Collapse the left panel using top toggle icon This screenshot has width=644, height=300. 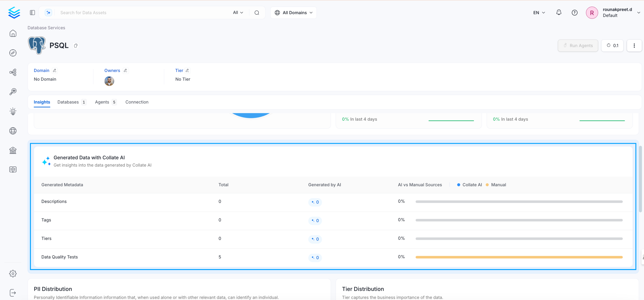(x=32, y=12)
